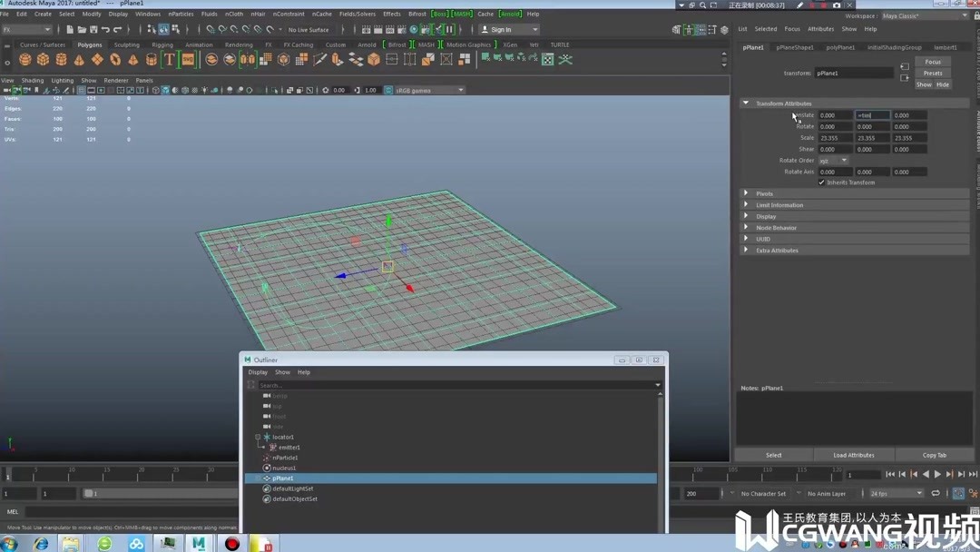Click the time slider at frame 1
980x552 pixels.
pos(8,476)
